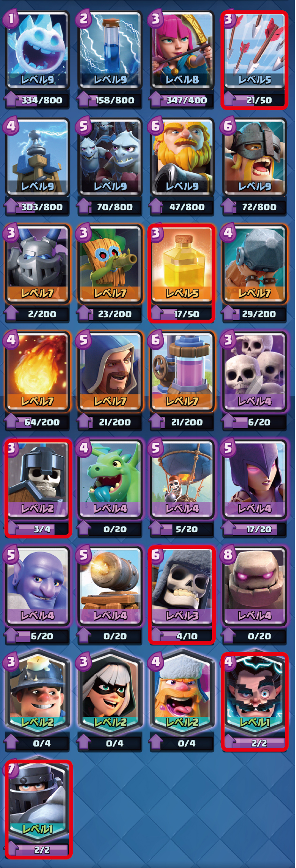
Task: Select the Zap lightning bottle card
Action: click(x=110, y=50)
